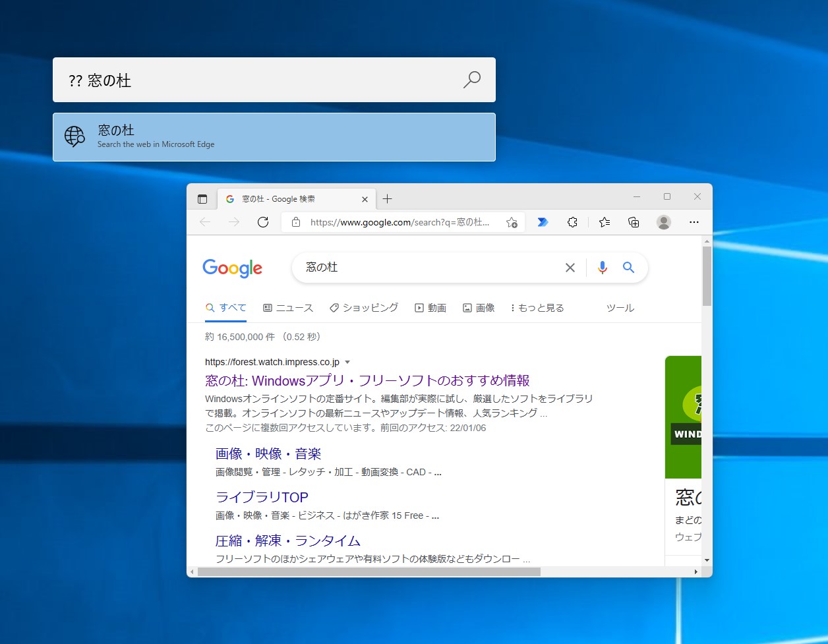Go back in Edge browser
Screen dimensions: 828x644
coord(205,222)
